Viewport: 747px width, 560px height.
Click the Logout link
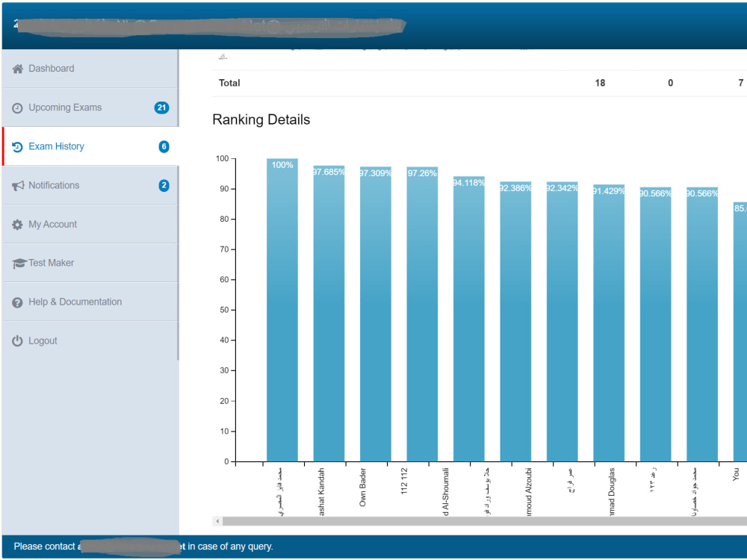(x=90, y=341)
